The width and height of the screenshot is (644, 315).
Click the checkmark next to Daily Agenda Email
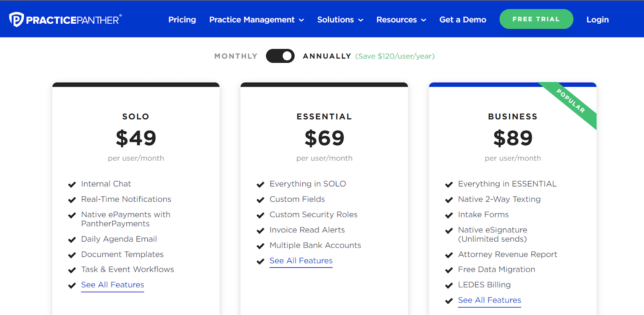(x=72, y=239)
